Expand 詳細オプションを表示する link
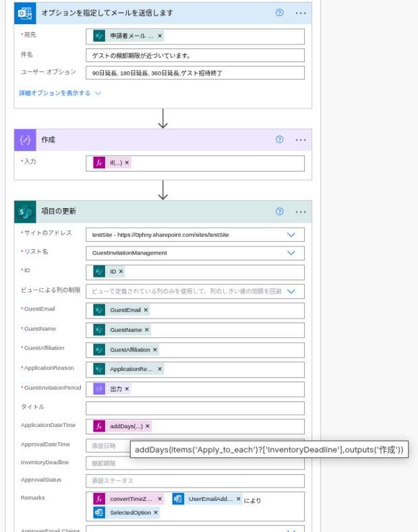This screenshot has height=532, width=418. 60,93
